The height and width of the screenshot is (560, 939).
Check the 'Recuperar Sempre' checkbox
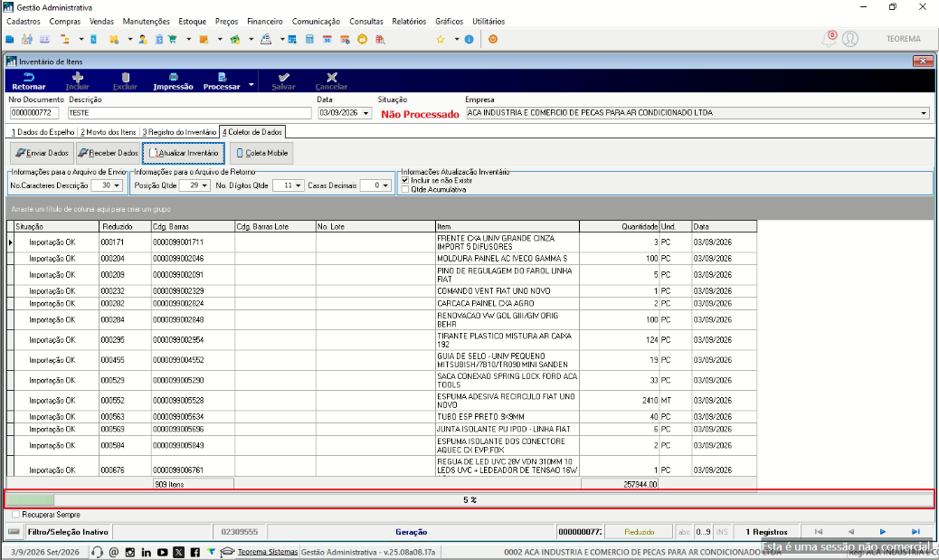(x=16, y=515)
